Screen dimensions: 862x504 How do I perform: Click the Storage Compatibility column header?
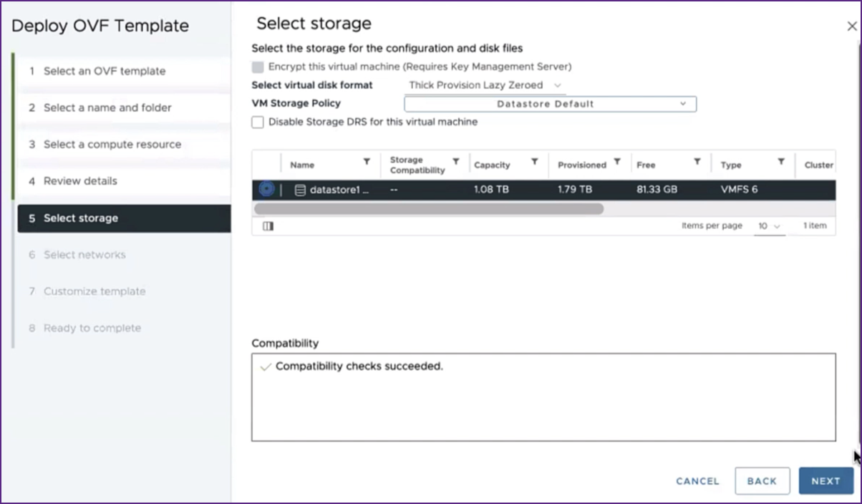click(417, 165)
